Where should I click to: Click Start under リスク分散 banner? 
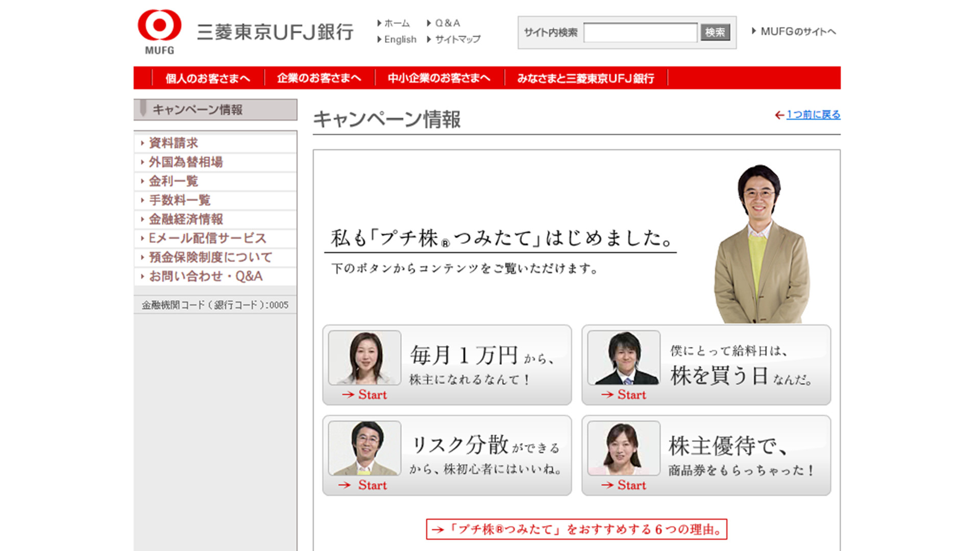tap(362, 485)
